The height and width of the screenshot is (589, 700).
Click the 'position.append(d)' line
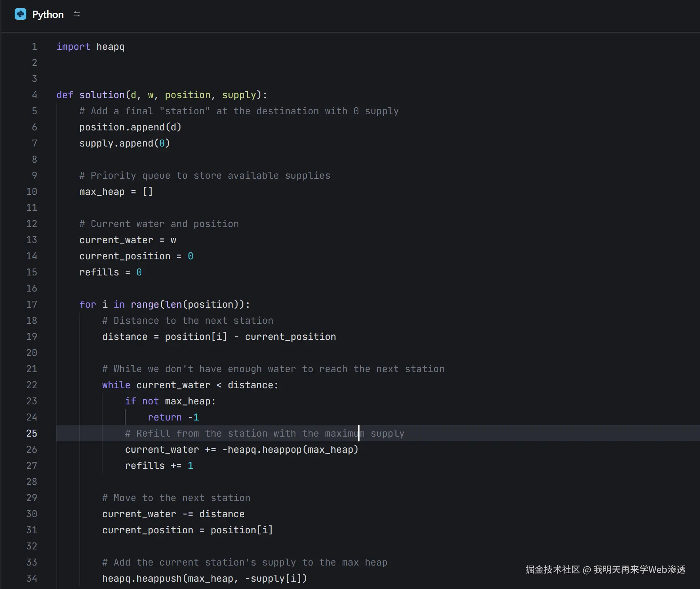click(130, 127)
